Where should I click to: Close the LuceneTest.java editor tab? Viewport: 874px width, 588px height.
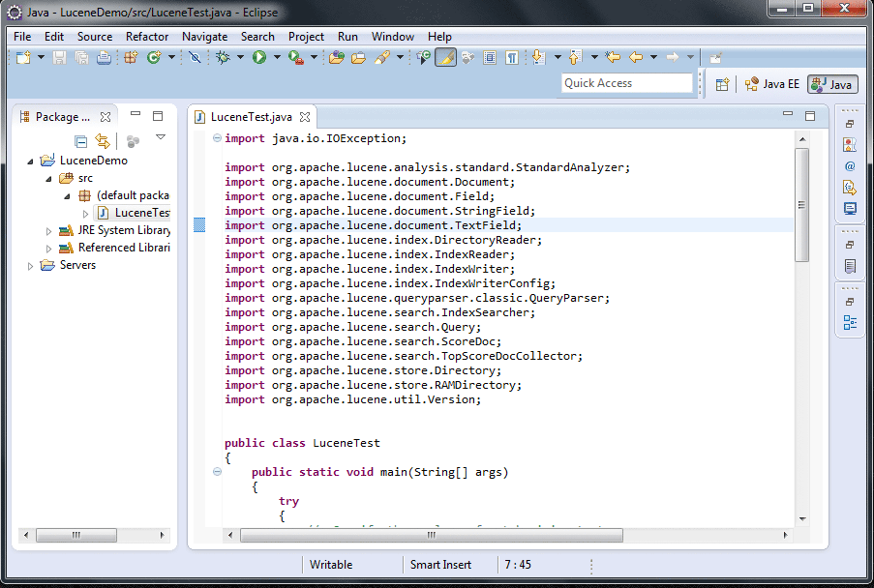pos(304,117)
